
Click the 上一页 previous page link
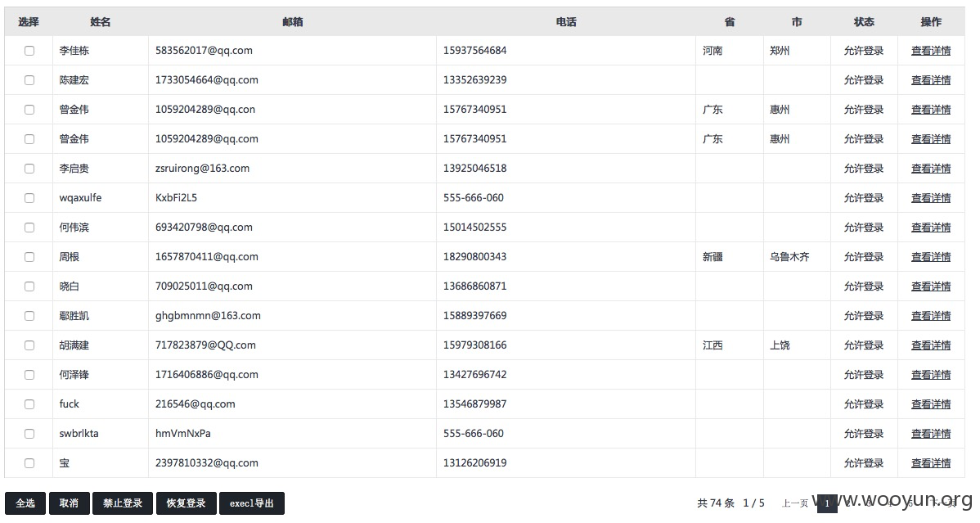coord(795,503)
